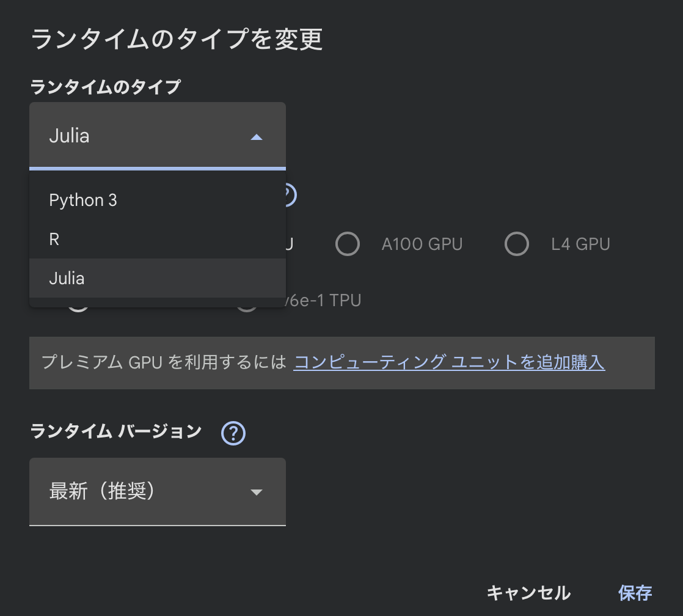The height and width of the screenshot is (616, 683).
Task: Select the L4 GPU radio button
Action: tap(517, 244)
